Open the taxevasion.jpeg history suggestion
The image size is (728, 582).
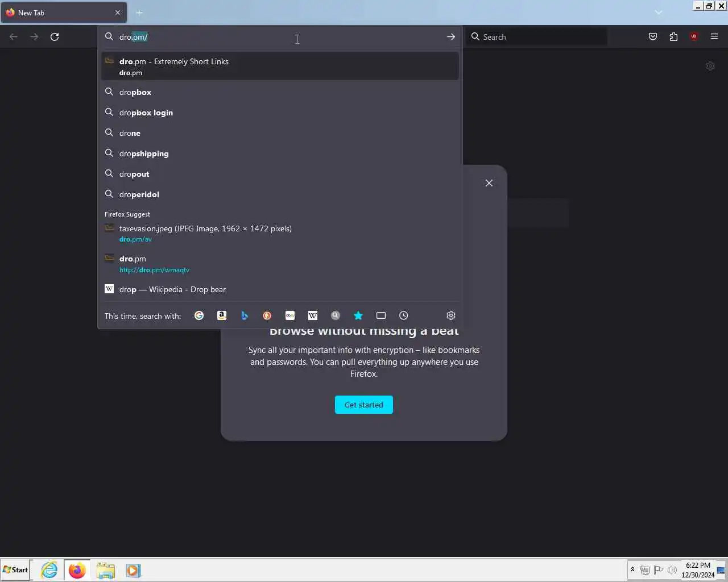[280, 234]
